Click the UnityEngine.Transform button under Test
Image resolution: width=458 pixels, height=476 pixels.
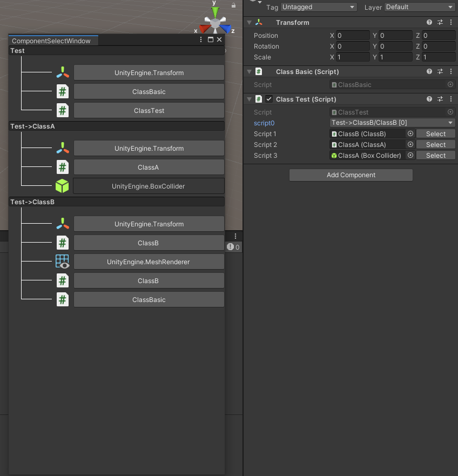(x=149, y=72)
